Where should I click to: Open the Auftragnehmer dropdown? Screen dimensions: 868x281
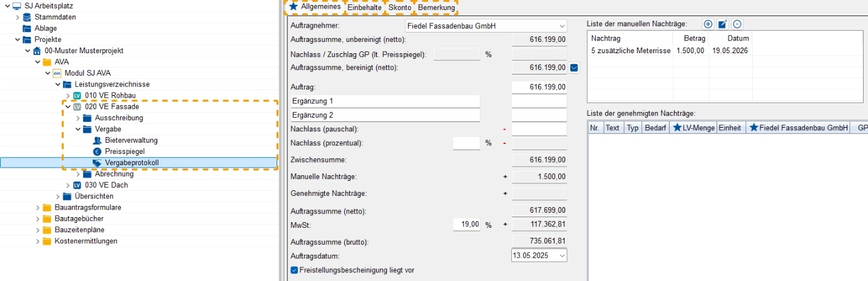pos(561,26)
